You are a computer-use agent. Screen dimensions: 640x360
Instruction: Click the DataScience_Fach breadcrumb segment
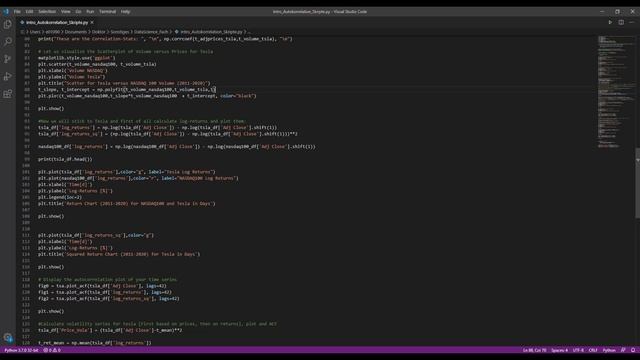[x=151, y=32]
